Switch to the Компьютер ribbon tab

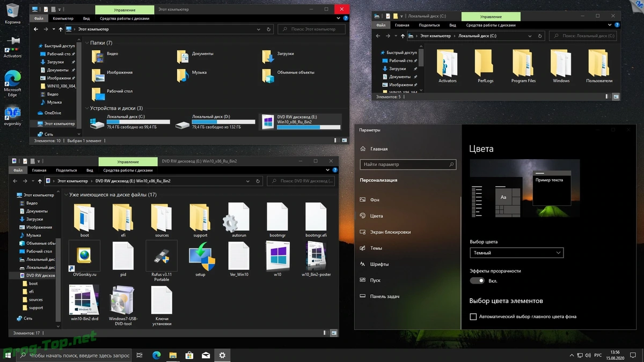(63, 18)
